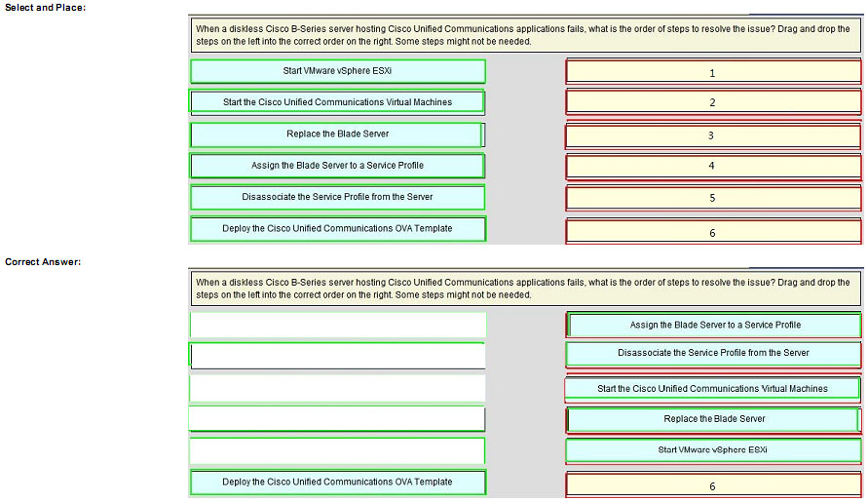Click the unfilled slot 6 in Correct Answer section

[x=713, y=484]
